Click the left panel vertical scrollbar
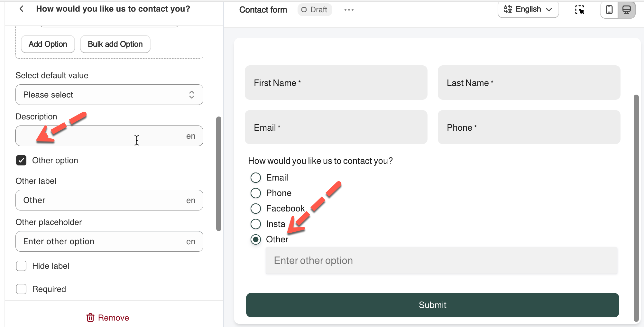644x327 pixels. (x=219, y=174)
